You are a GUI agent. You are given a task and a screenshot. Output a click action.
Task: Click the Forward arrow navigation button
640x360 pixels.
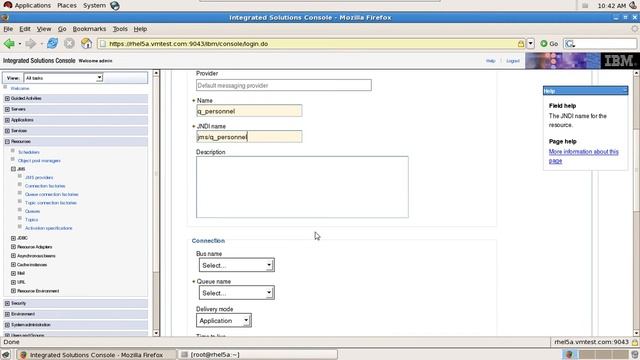pyautogui.click(x=30, y=43)
